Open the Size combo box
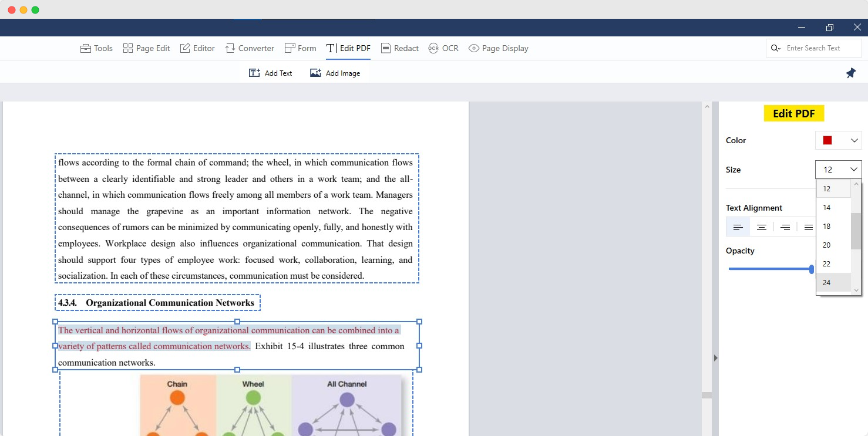The image size is (868, 436). click(x=838, y=170)
